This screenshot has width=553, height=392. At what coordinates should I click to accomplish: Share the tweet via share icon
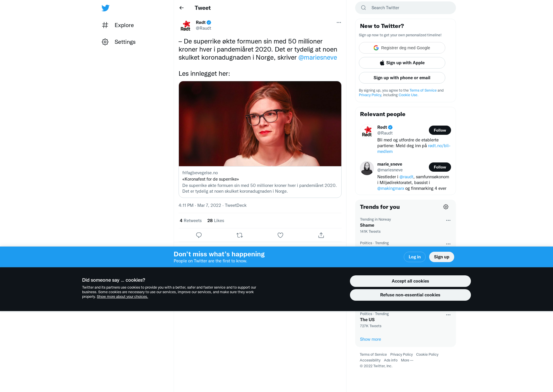coord(321,235)
